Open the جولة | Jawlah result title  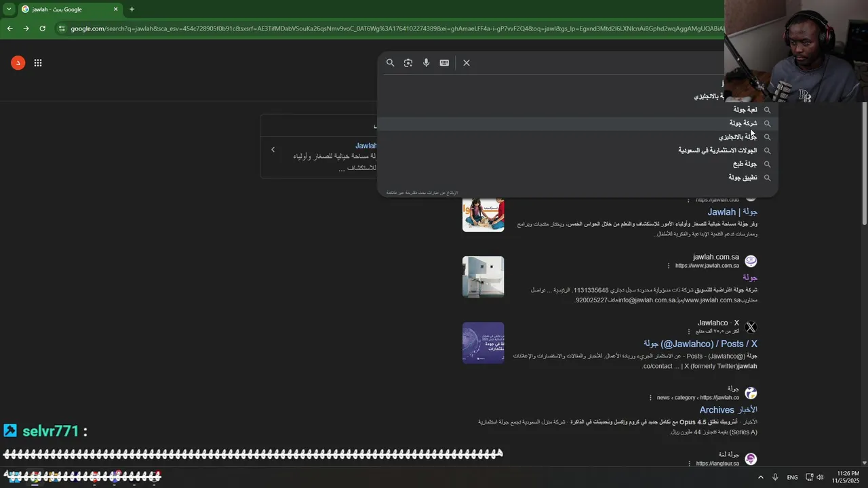pos(732,212)
